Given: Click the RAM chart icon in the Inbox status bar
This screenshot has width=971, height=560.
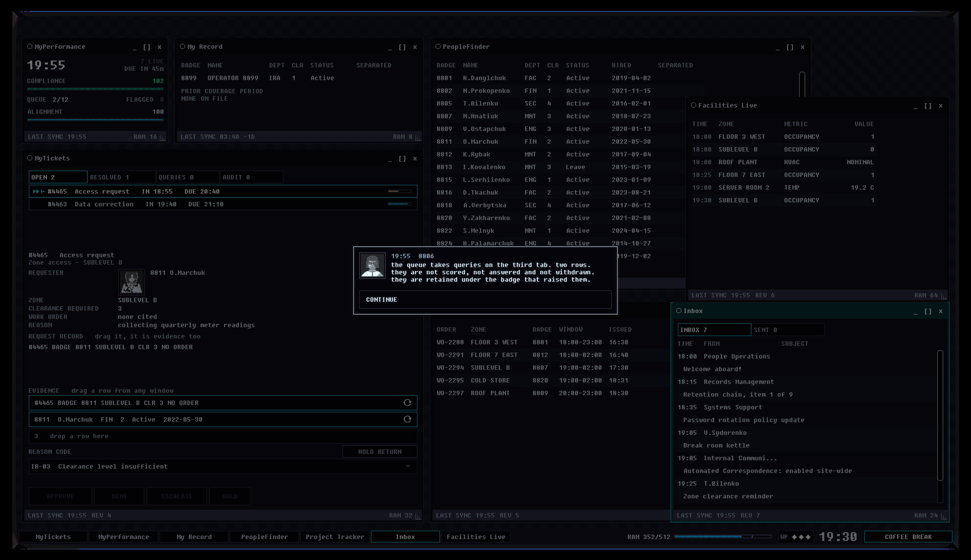Looking at the screenshot, I should pyautogui.click(x=943, y=516).
